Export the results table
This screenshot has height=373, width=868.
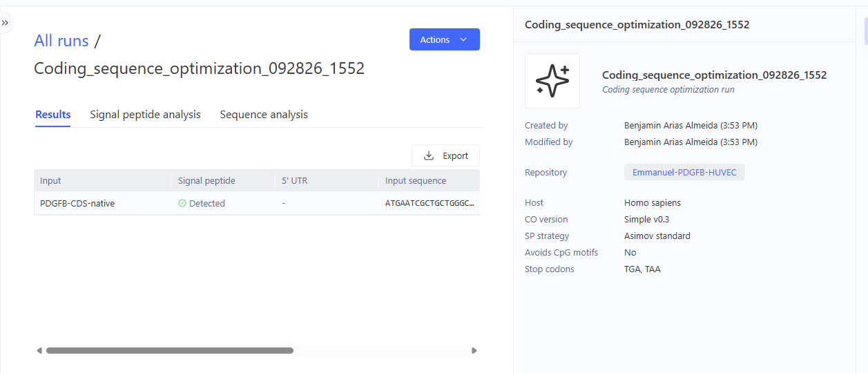[x=445, y=155]
